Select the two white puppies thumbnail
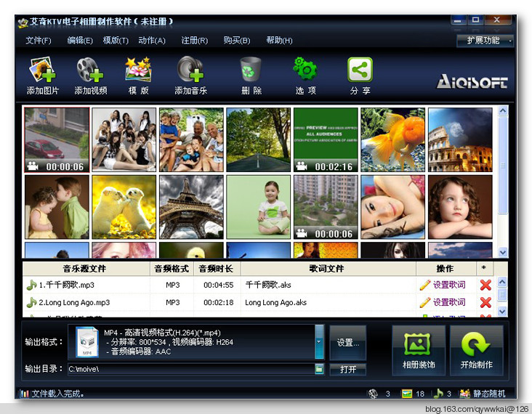The height and width of the screenshot is (414, 532). (x=124, y=207)
